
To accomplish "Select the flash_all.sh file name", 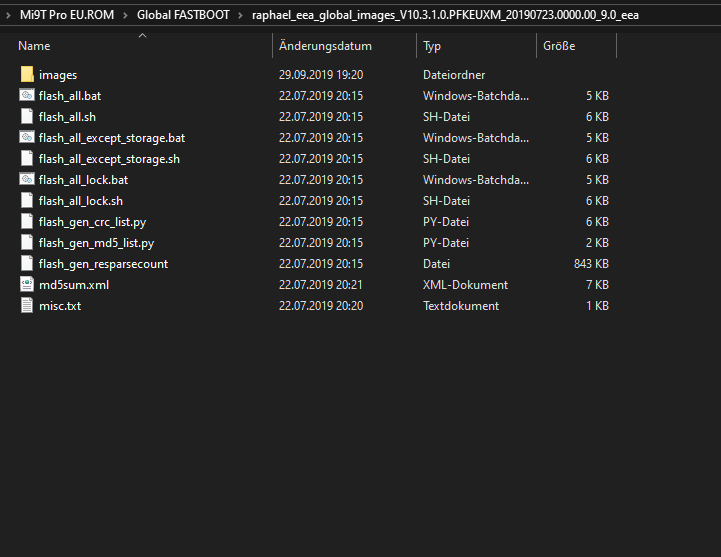I will pyautogui.click(x=67, y=117).
